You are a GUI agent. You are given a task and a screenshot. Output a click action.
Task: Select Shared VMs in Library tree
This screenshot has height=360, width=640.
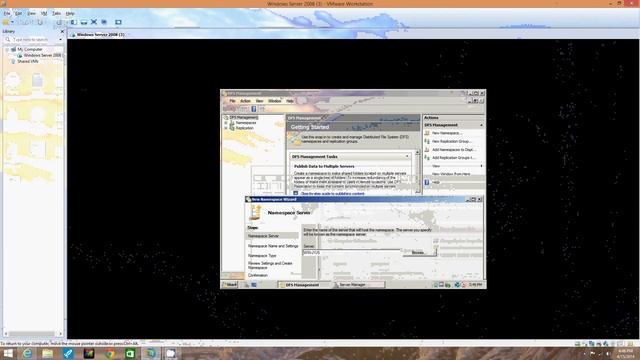tap(28, 61)
